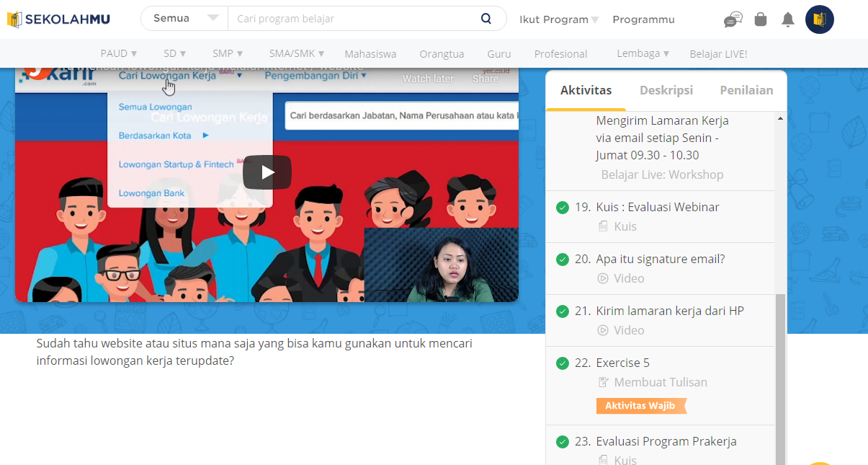Expand the SMA/SMK category menu

tap(297, 53)
